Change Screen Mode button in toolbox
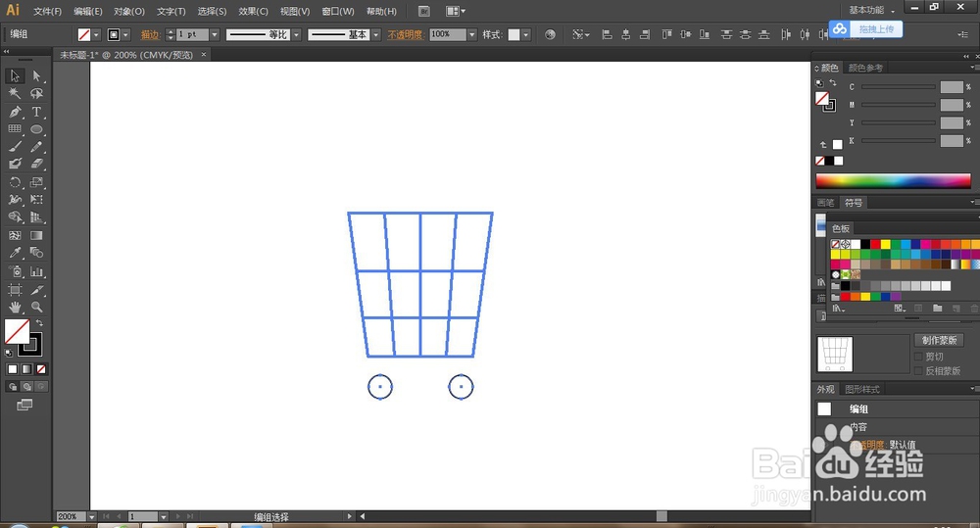Viewport: 980px width, 528px height. coord(24,405)
